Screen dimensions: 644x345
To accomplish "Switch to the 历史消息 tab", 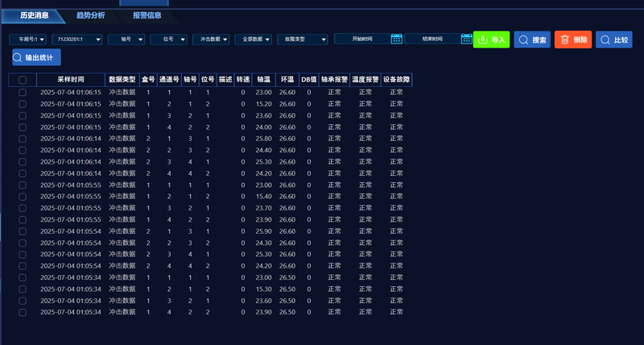I will click(34, 15).
